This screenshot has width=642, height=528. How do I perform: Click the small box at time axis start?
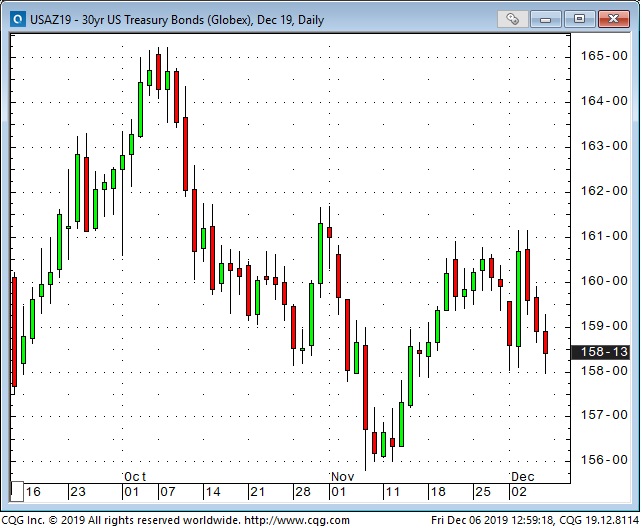pyautogui.click(x=17, y=492)
